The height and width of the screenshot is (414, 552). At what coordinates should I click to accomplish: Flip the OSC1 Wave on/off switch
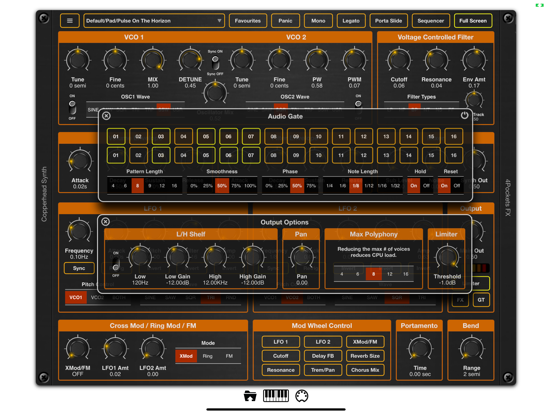72,107
